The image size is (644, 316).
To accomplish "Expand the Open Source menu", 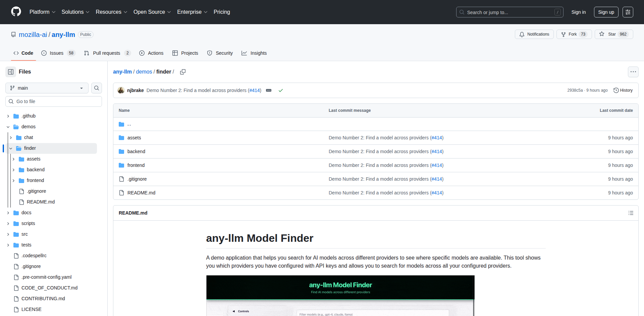I will tap(152, 12).
